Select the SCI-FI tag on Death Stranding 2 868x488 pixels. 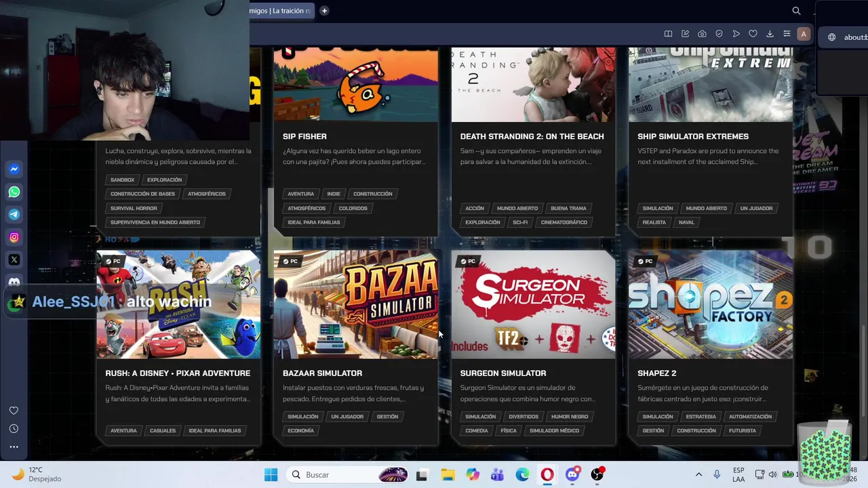click(520, 222)
